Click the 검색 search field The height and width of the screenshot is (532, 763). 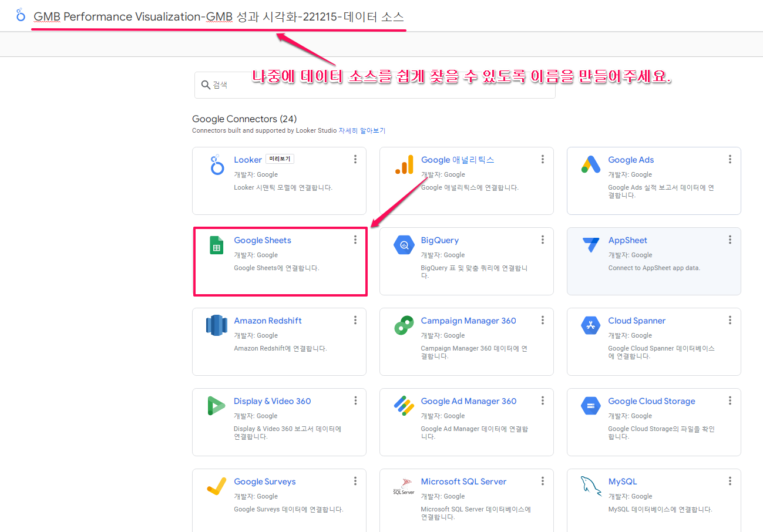click(x=375, y=85)
